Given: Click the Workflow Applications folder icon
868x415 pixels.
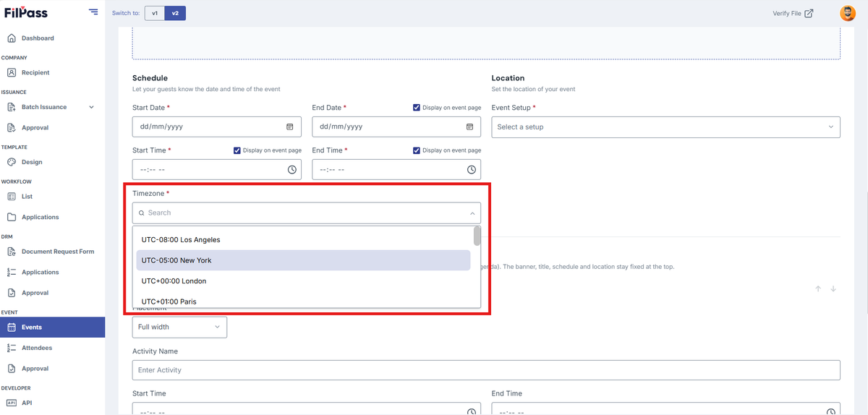Looking at the screenshot, I should [x=12, y=217].
